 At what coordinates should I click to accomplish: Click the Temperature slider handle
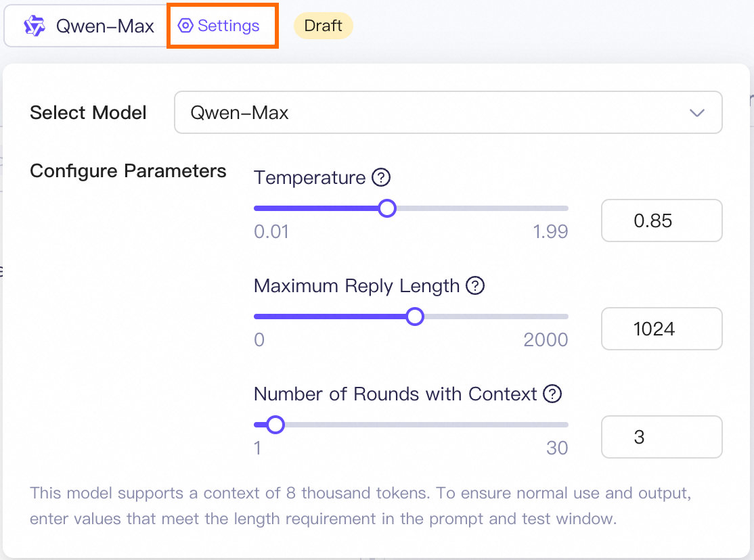[x=387, y=208]
